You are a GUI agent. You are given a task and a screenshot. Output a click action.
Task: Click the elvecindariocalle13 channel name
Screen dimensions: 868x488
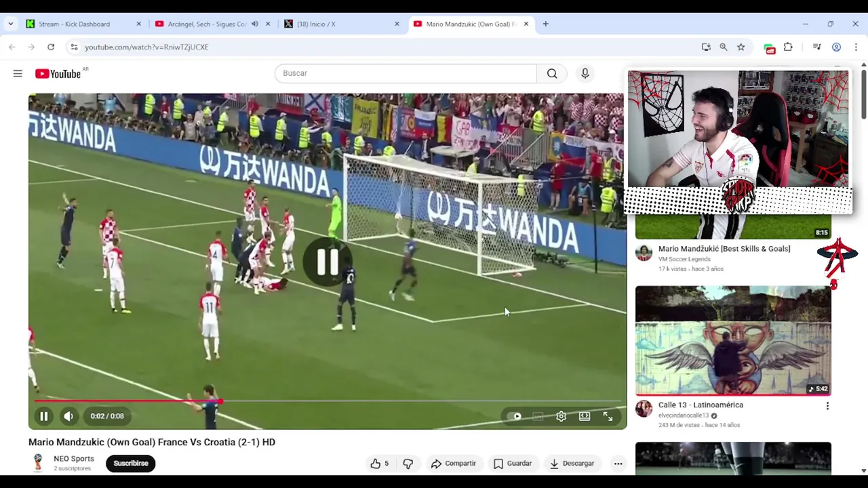684,415
